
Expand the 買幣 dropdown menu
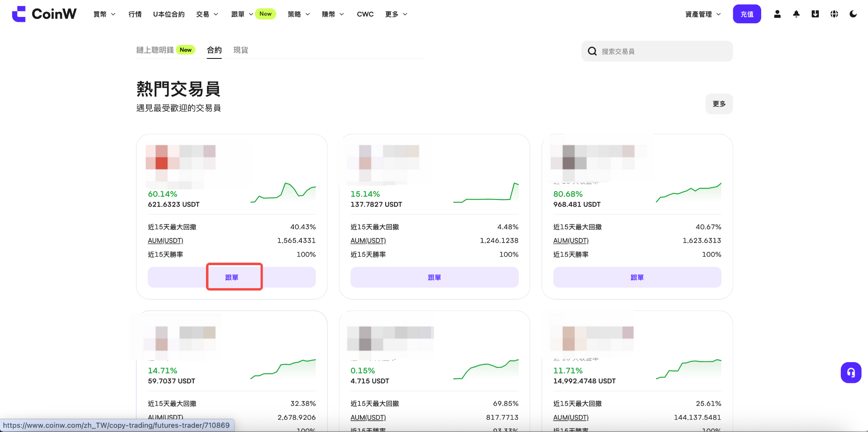point(104,14)
